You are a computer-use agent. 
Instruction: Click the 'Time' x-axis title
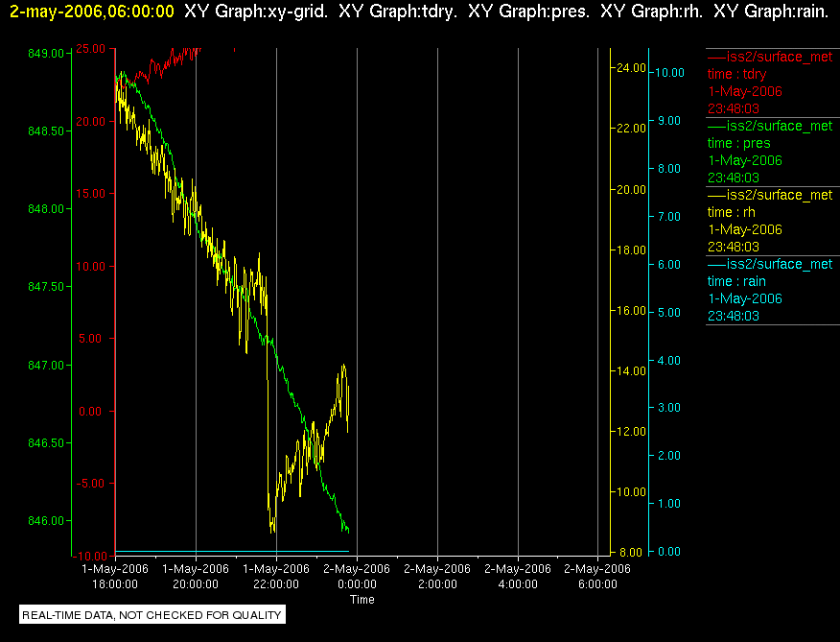click(362, 600)
